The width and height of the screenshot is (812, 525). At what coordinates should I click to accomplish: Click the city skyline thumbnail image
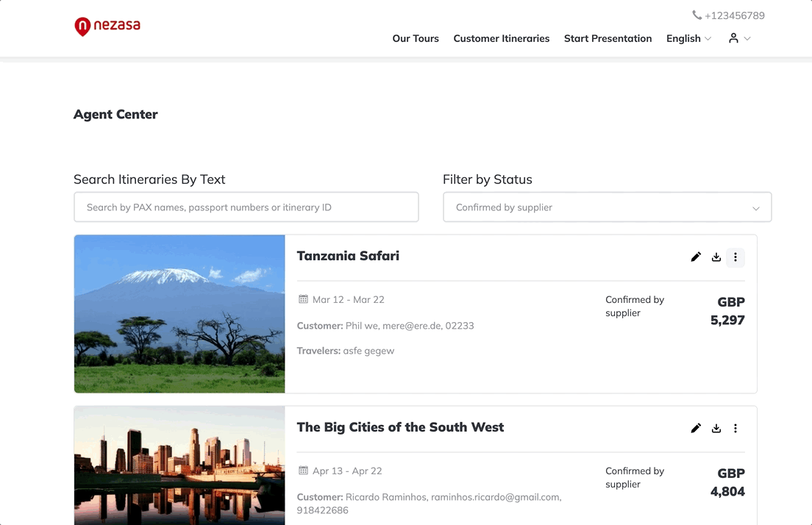[x=179, y=465]
